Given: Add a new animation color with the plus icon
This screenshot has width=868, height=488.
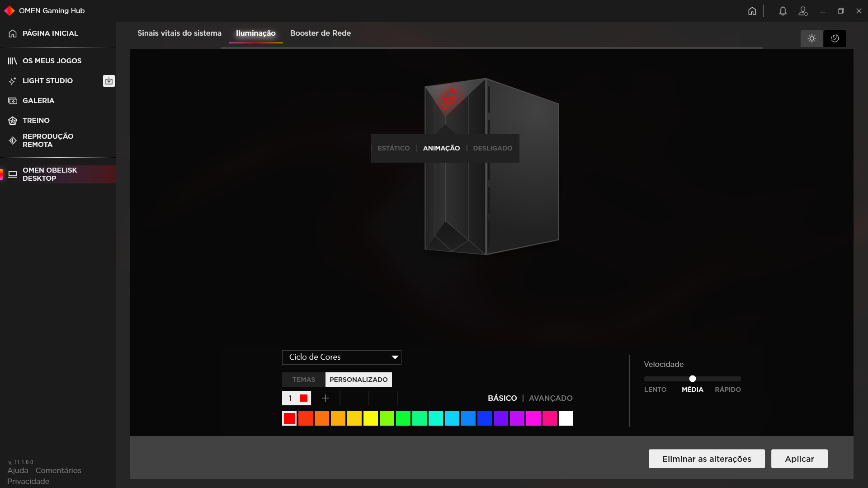Looking at the screenshot, I should tap(325, 398).
